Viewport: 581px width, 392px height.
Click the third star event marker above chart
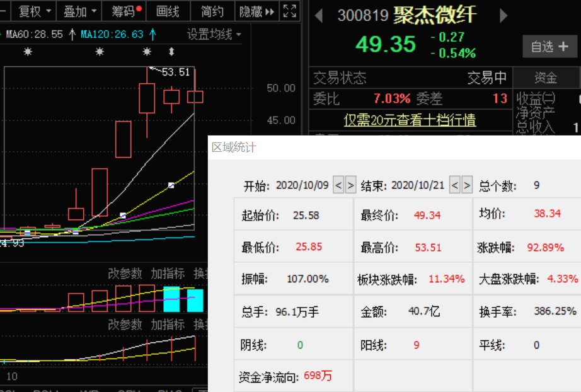147,52
